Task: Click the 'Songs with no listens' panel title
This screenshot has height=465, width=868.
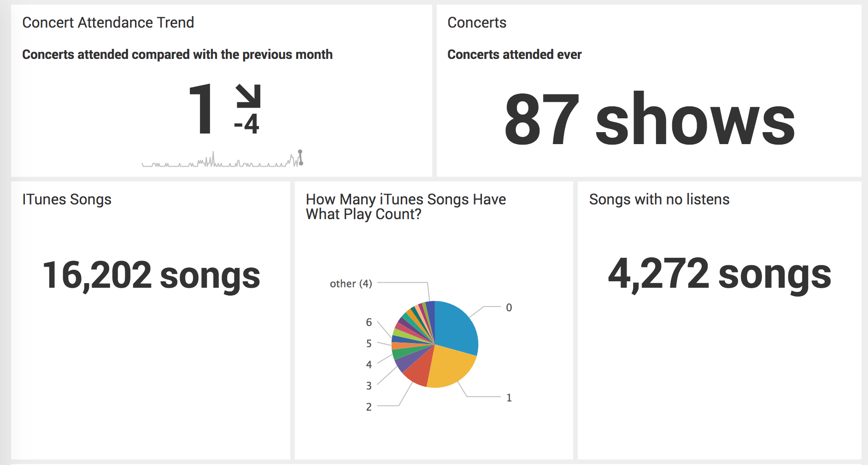Action: point(659,199)
